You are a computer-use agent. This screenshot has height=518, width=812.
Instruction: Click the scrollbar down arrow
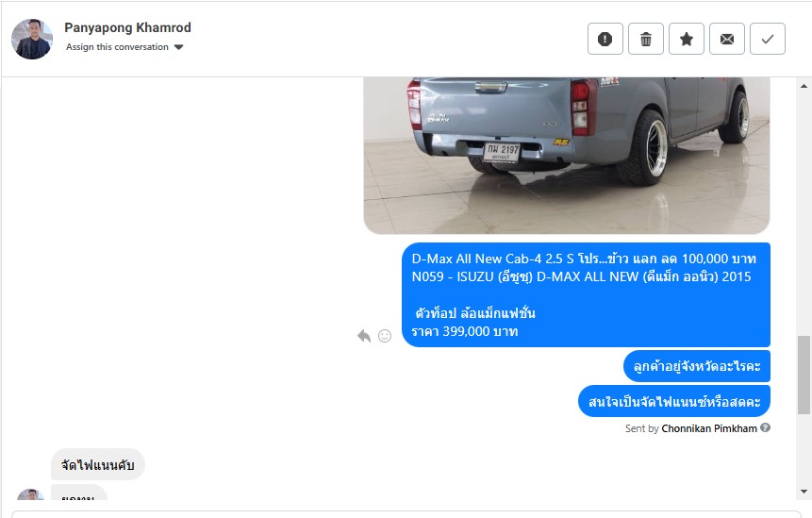[804, 491]
